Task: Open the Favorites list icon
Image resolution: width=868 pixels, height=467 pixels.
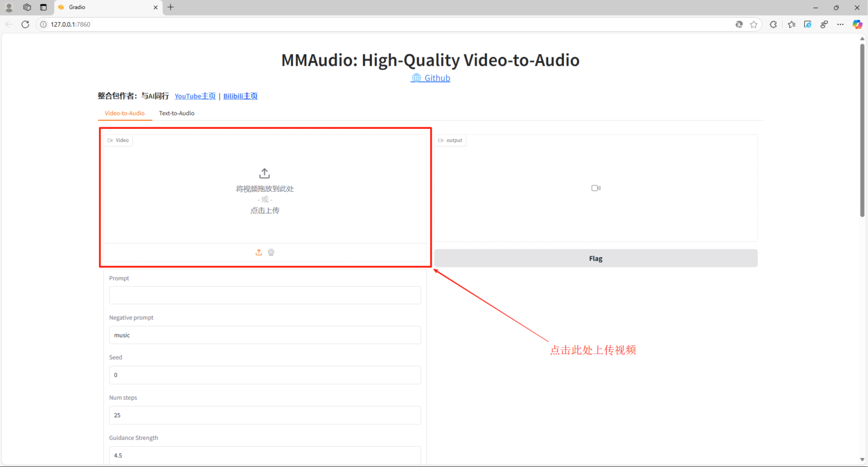Action: (791, 24)
